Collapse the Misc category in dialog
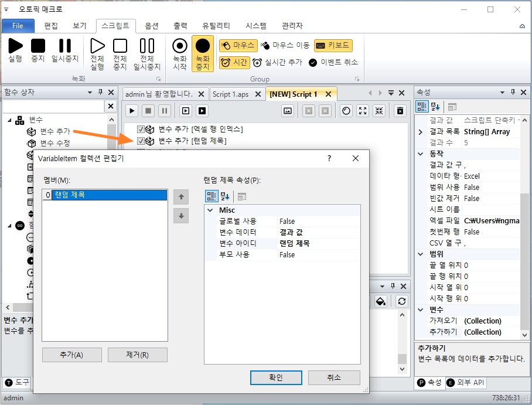 [210, 210]
